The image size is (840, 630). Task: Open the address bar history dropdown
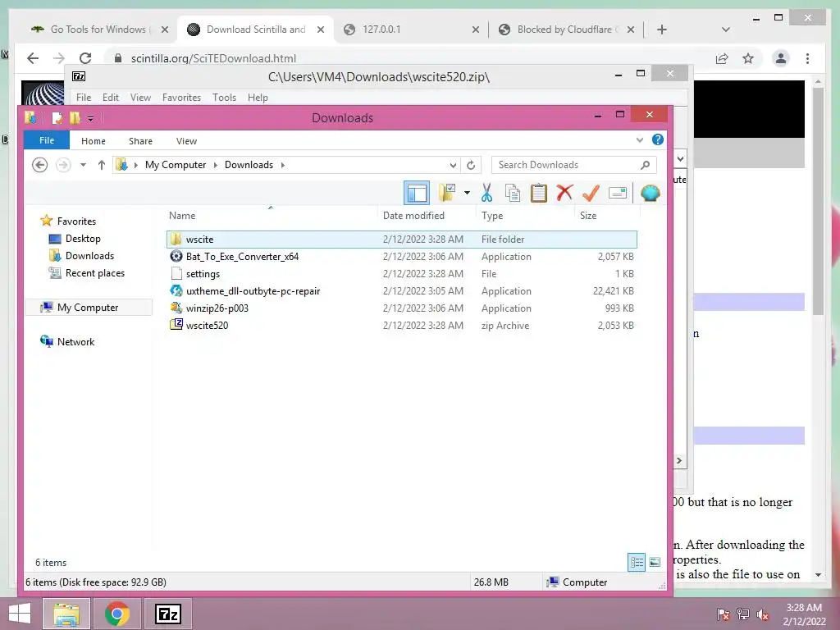tap(453, 165)
